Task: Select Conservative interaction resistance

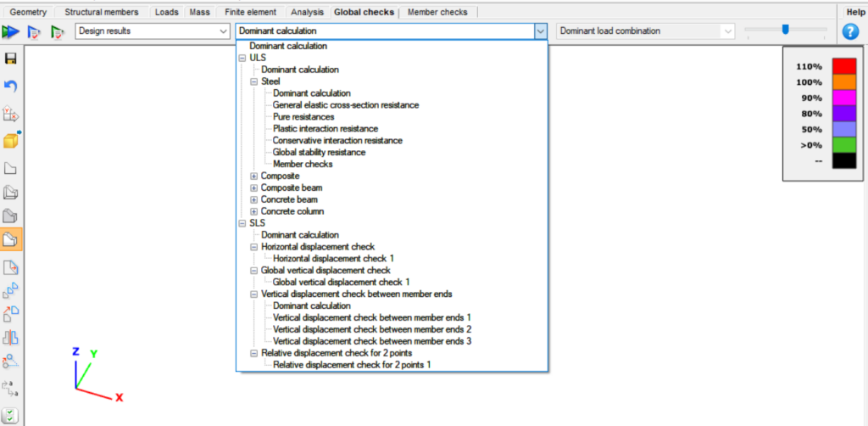Action: [337, 141]
